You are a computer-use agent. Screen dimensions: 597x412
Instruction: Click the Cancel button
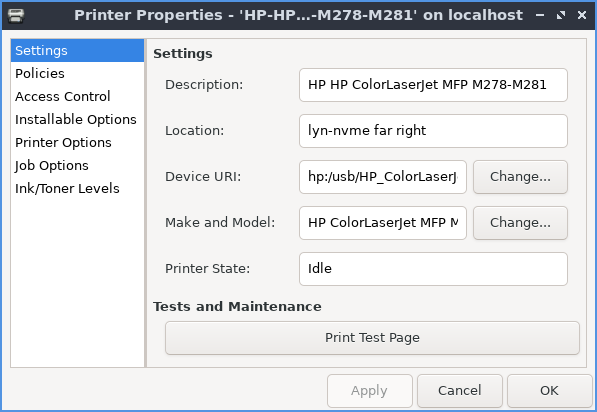(460, 391)
